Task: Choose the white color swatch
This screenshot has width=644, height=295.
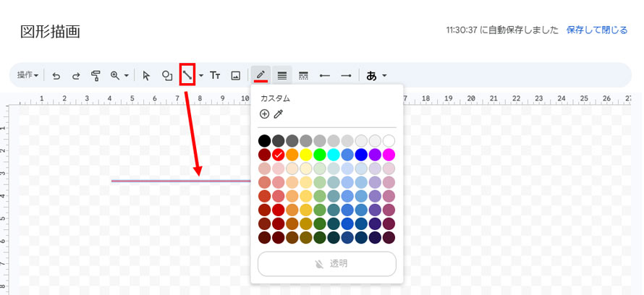Action: pyautogui.click(x=389, y=141)
